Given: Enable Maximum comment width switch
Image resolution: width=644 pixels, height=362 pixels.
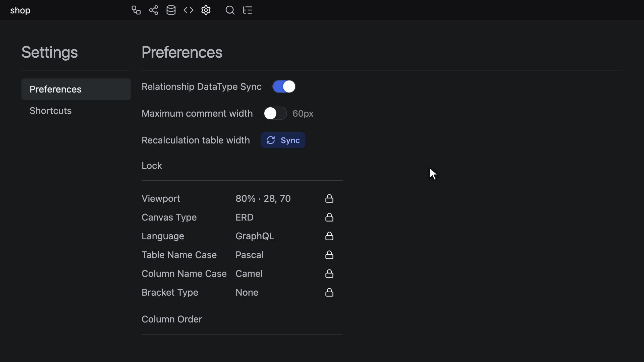Looking at the screenshot, I should 275,113.
